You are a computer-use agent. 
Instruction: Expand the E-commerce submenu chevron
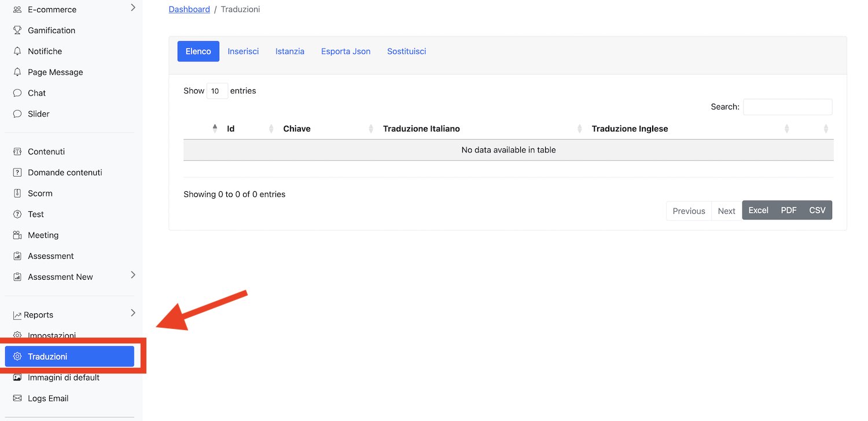tap(133, 8)
